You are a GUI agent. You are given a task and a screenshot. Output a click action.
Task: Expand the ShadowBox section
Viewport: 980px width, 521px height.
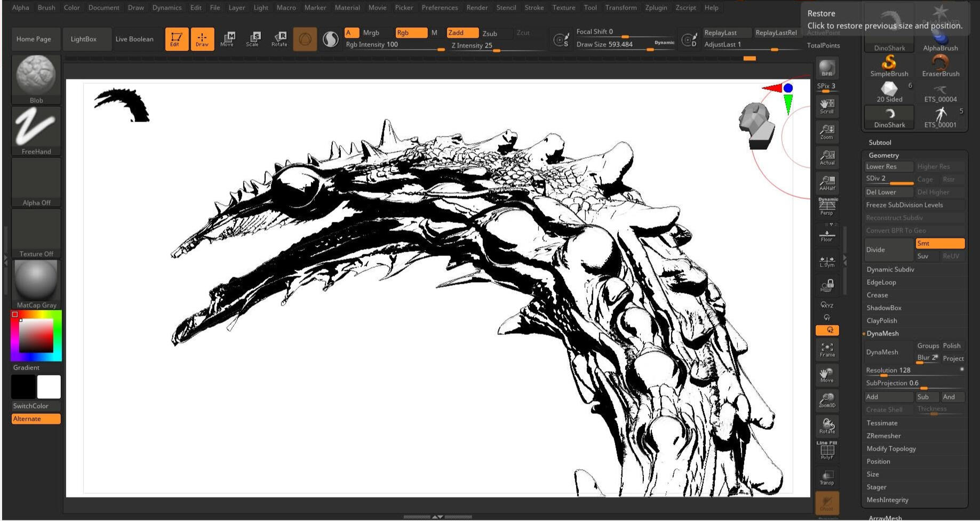[x=884, y=308]
